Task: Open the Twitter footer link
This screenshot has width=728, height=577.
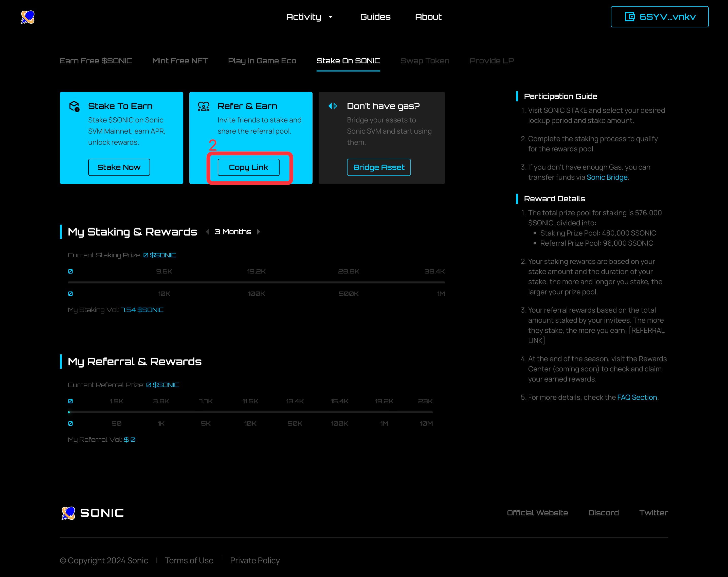Action: tap(653, 513)
